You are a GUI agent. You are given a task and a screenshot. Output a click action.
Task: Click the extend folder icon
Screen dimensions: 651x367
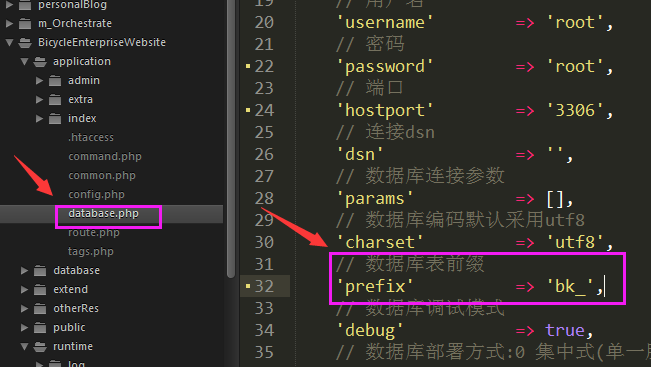[x=40, y=290]
